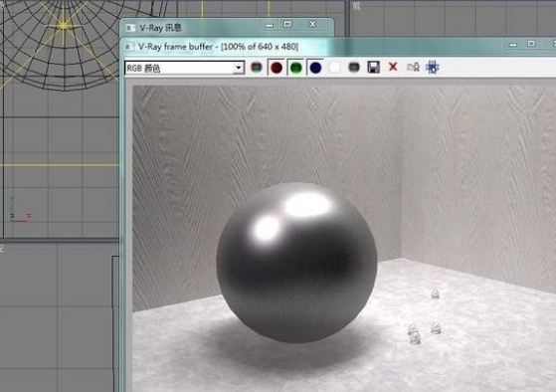Minimize the V-Ray frame buffer window
The image size is (556, 392).
pos(513,45)
